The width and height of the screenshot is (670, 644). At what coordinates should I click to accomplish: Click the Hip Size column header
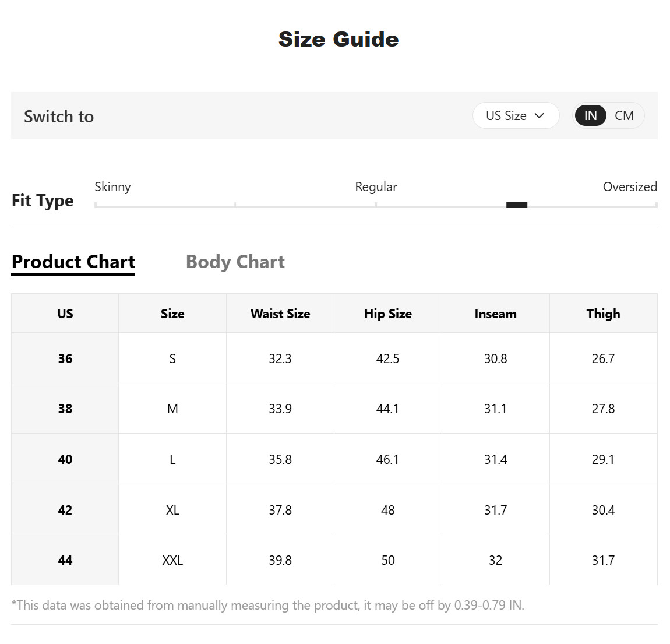point(388,314)
